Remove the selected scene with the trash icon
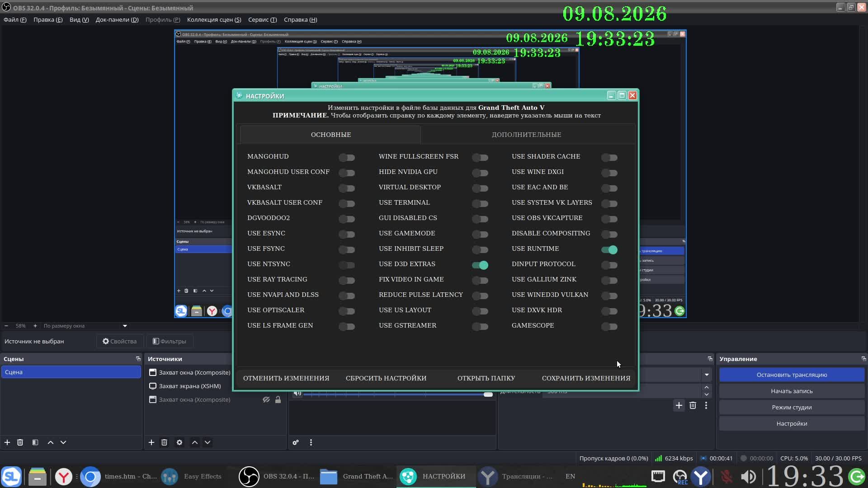This screenshot has width=868, height=488. tap(20, 442)
